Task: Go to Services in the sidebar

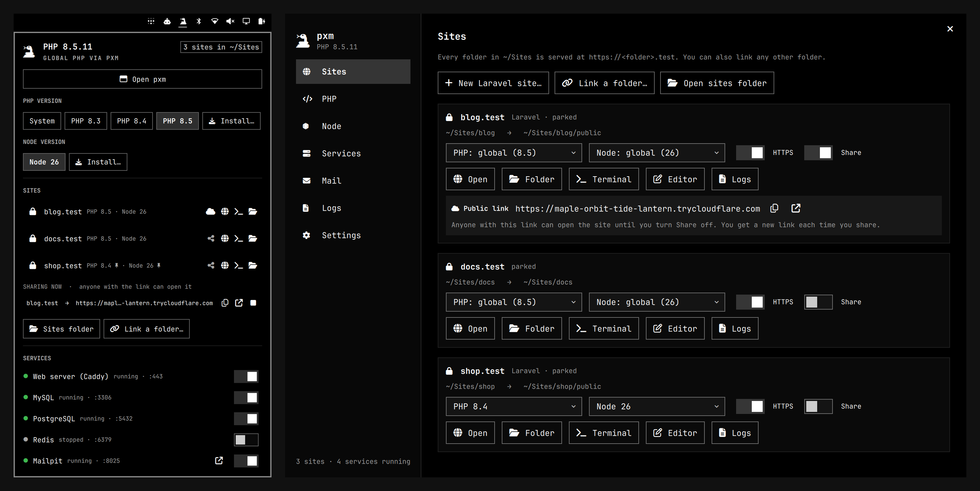Action: pyautogui.click(x=353, y=153)
